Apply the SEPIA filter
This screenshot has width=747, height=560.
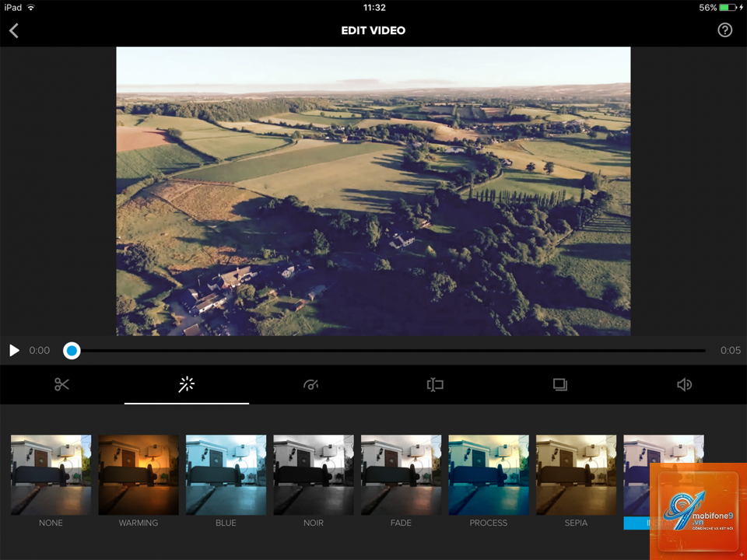[x=576, y=474]
